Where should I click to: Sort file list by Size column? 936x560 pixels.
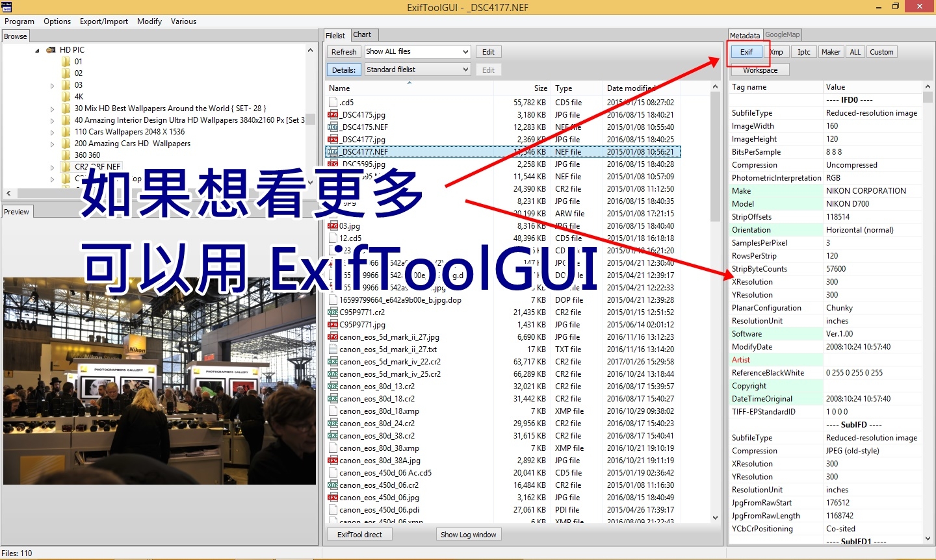tap(522, 88)
